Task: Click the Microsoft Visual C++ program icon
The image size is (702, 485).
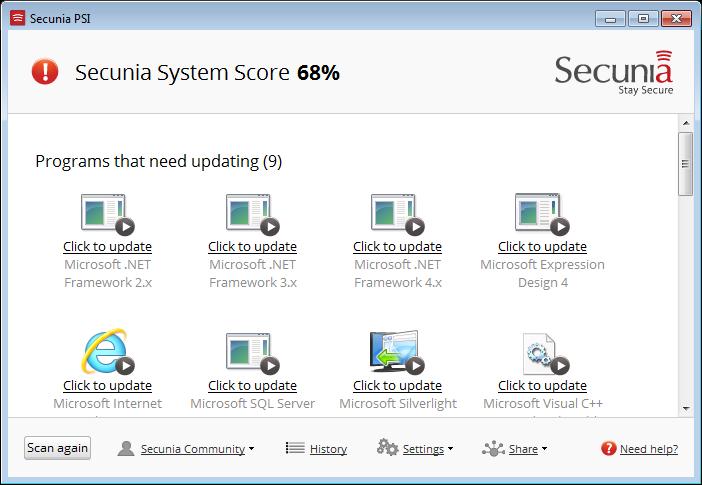Action: point(540,352)
